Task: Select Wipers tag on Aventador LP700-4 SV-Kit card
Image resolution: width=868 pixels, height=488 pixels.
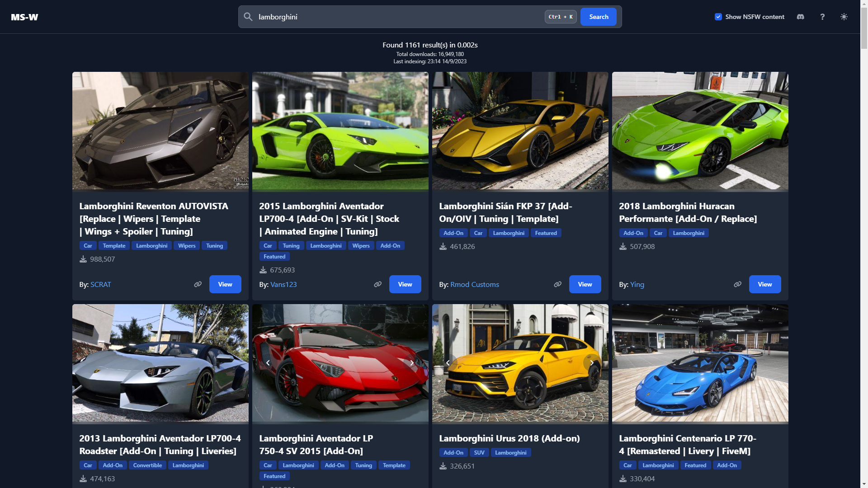Action: click(x=361, y=246)
